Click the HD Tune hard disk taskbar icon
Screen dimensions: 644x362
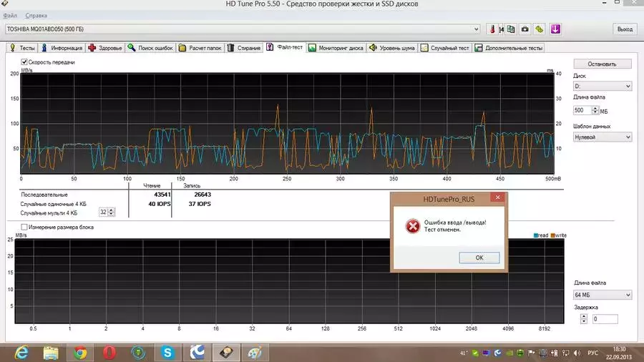(226, 353)
